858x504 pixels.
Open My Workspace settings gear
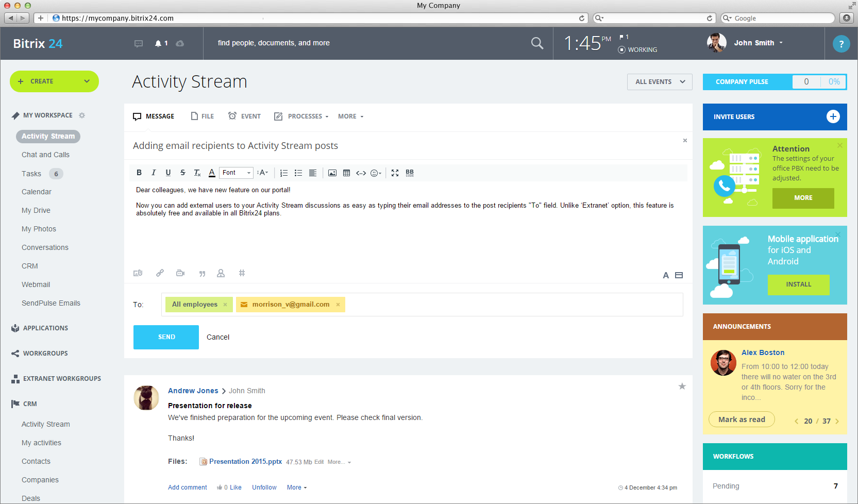tap(82, 115)
